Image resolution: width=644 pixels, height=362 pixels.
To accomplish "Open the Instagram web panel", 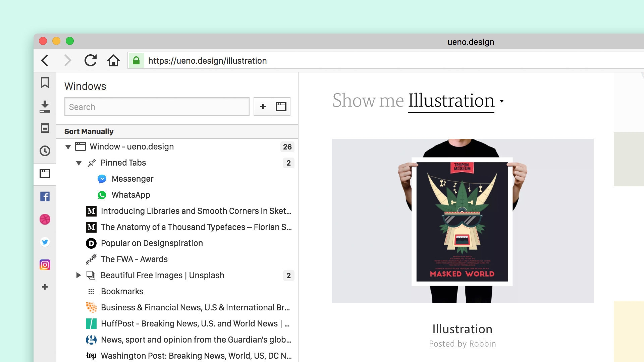I will [x=45, y=265].
